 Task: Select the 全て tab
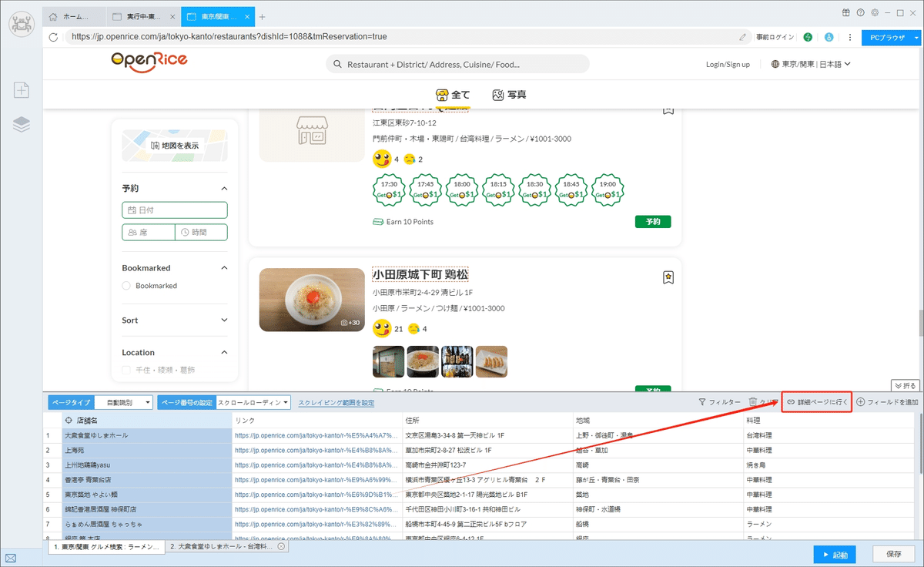click(x=453, y=95)
